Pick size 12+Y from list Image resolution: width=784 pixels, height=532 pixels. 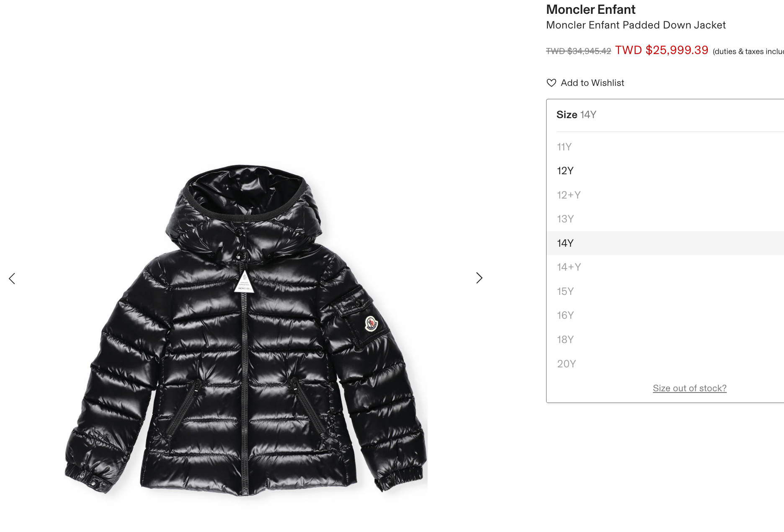click(x=665, y=195)
